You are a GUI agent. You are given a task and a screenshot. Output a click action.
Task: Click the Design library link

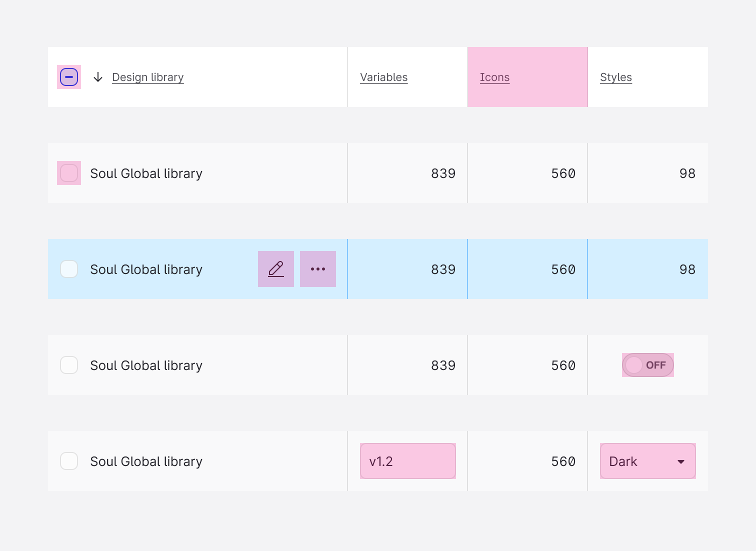point(147,77)
